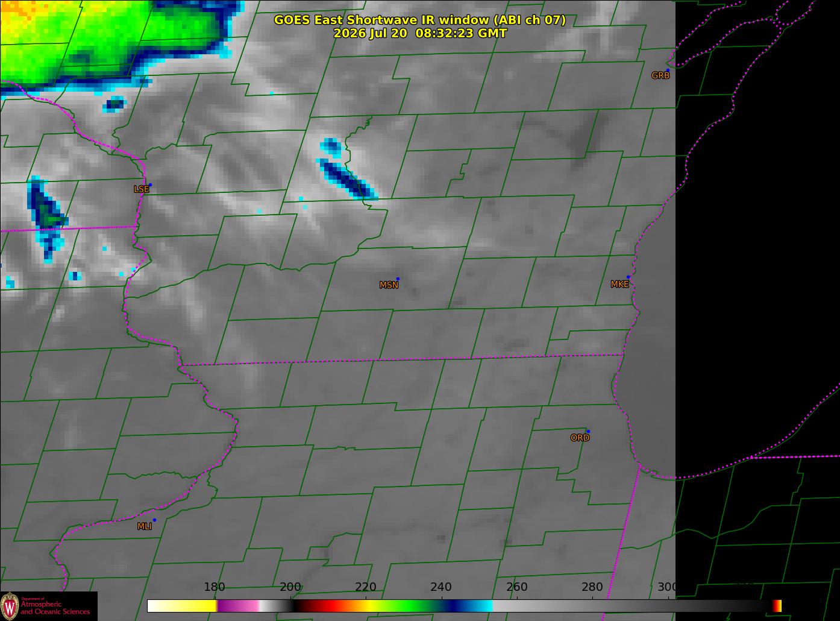The height and width of the screenshot is (621, 840).
Task: Click the blue station dot at MLI
Action: tap(154, 520)
